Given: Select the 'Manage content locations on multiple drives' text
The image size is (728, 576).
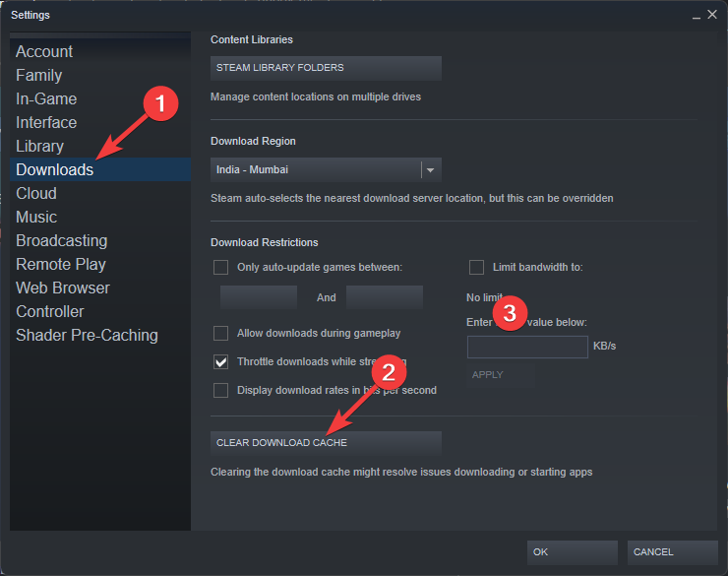Looking at the screenshot, I should [316, 97].
